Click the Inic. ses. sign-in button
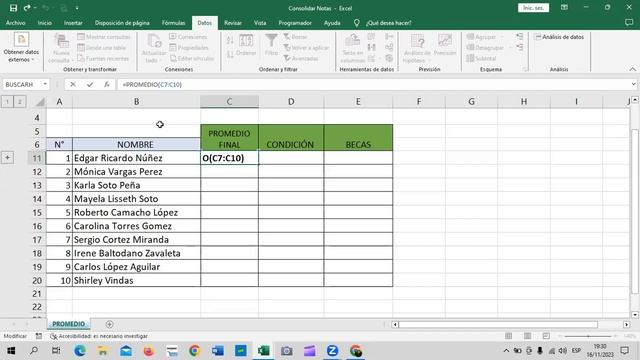 coord(533,8)
